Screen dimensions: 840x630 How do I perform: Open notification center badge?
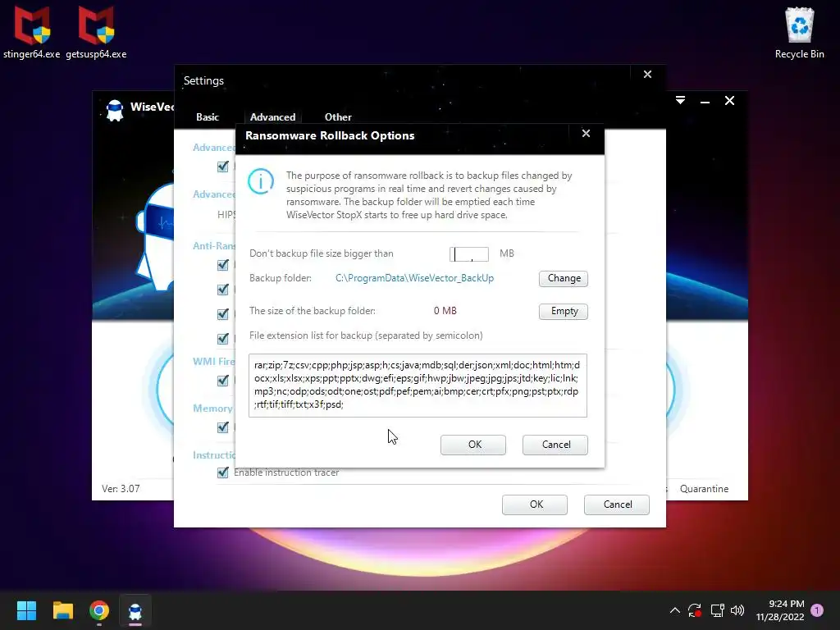pos(817,610)
